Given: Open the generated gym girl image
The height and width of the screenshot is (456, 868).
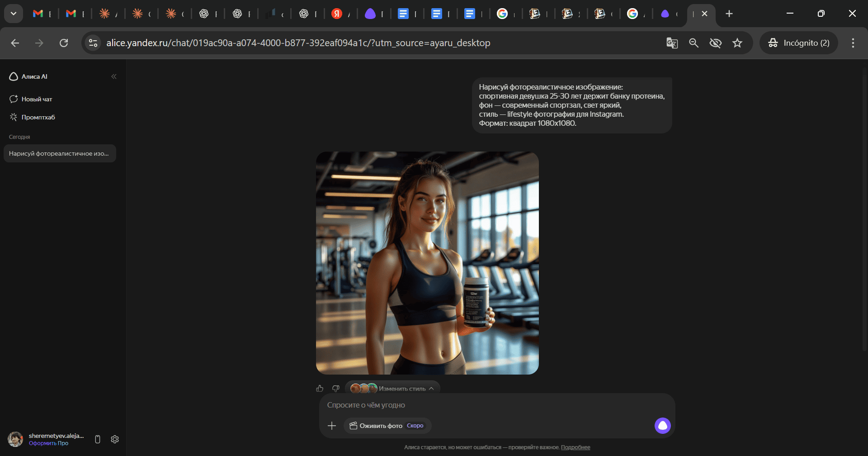Looking at the screenshot, I should pyautogui.click(x=427, y=263).
